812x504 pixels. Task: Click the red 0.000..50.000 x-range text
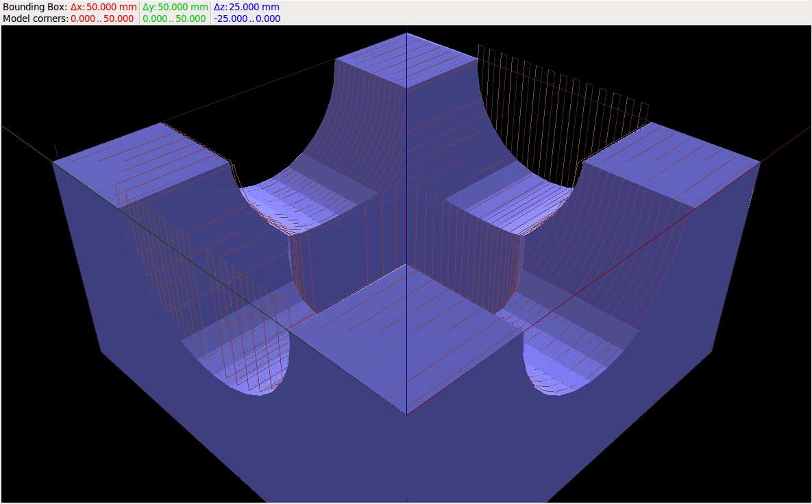102,18
